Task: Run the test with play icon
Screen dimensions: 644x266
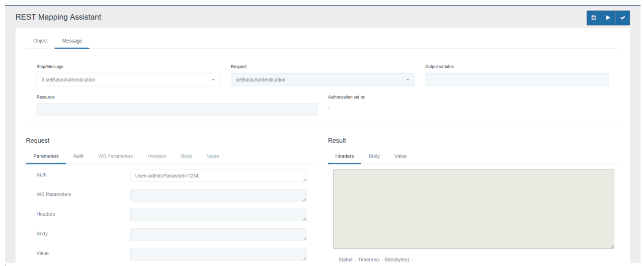Action: pos(608,18)
